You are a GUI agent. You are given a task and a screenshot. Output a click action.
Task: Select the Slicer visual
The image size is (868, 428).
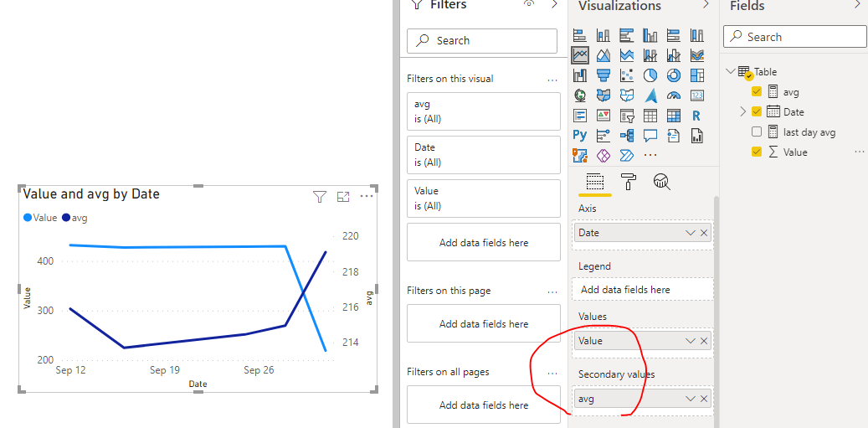[x=627, y=116]
